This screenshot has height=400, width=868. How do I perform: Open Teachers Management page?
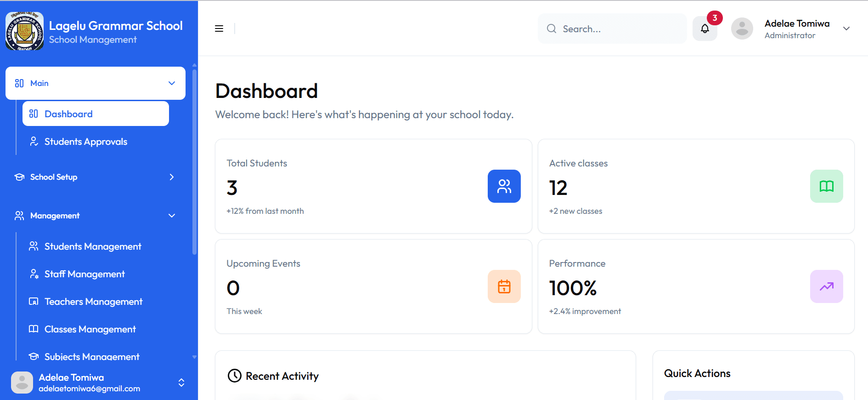point(96,302)
